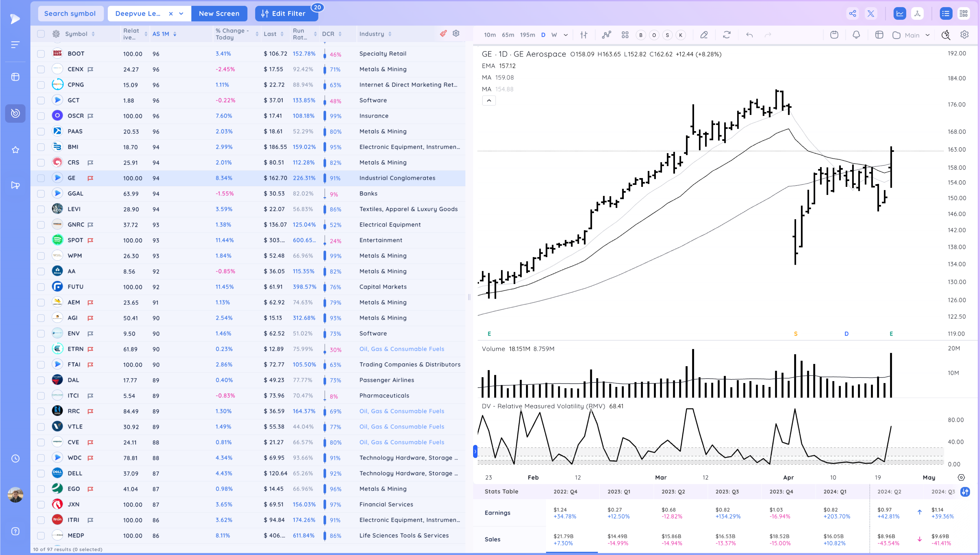Viewport: 980px width, 555px height.
Task: Click the chart search magnifier icon
Action: pos(946,35)
